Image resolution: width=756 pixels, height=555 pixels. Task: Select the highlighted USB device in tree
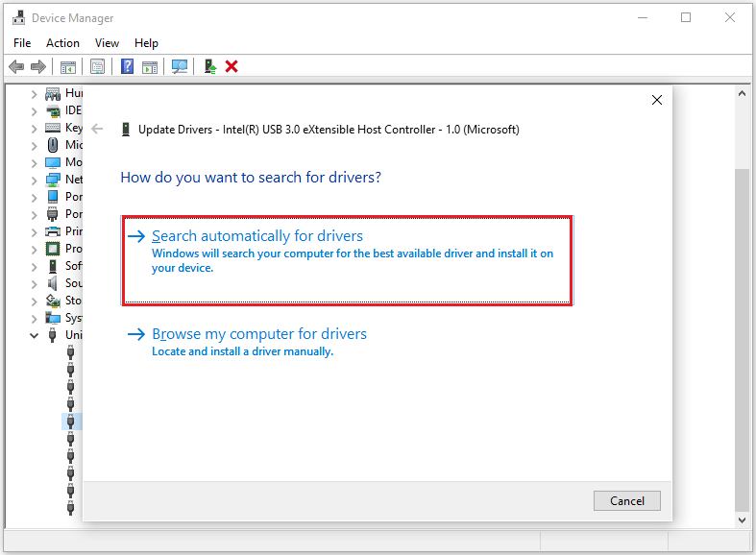point(71,422)
